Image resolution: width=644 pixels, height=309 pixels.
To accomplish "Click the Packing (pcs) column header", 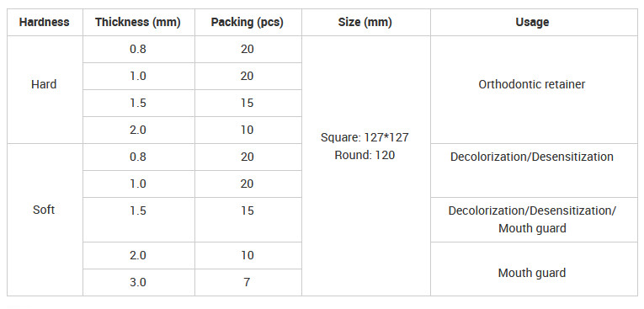I will click(248, 22).
